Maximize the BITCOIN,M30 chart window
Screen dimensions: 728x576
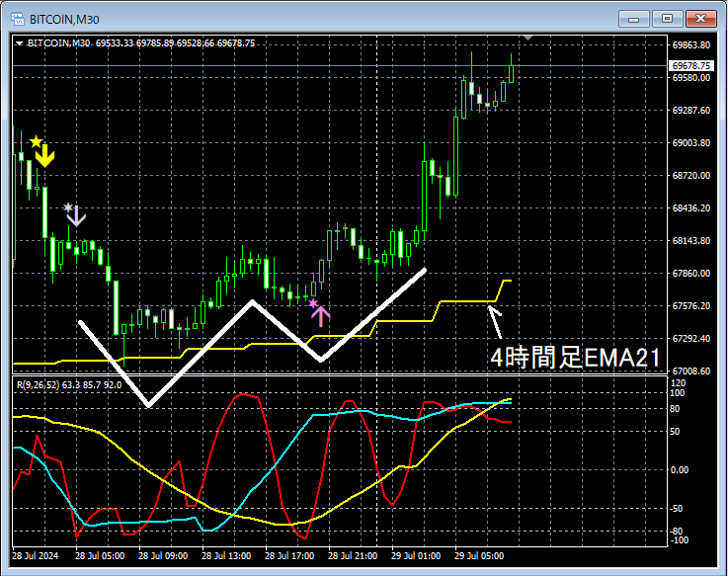point(667,19)
